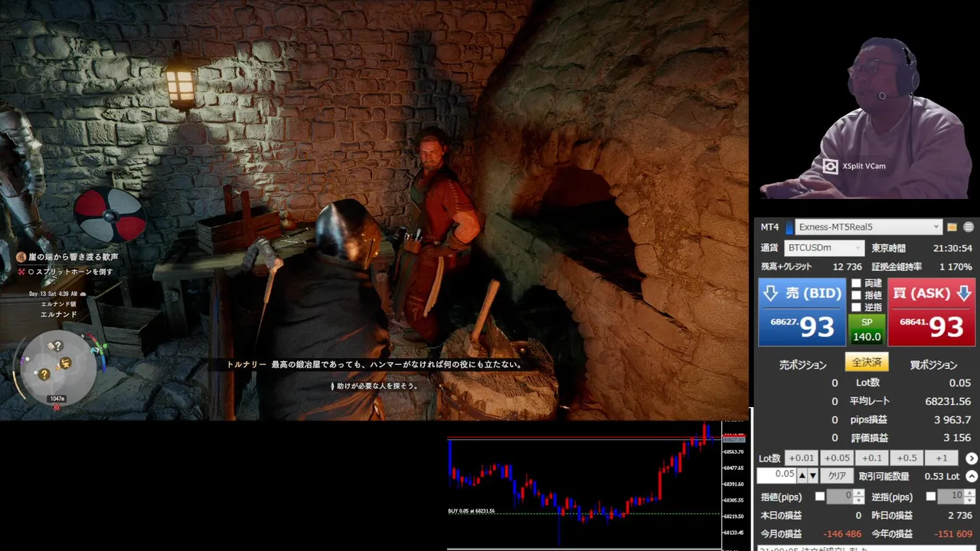Click the 1047m distance label under minimap
This screenshot has width=980, height=551.
57,399
